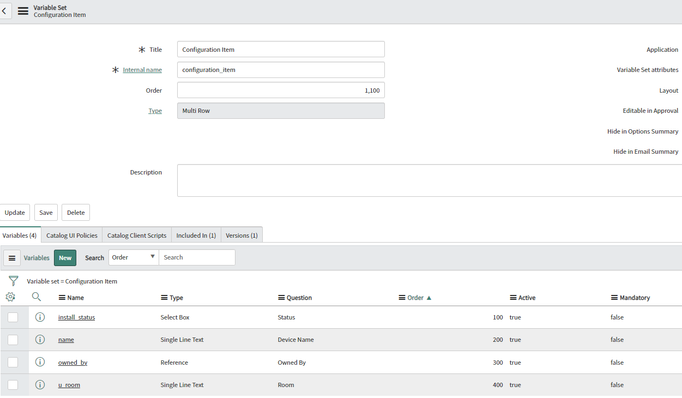Focus the Order input field
The width and height of the screenshot is (682, 398).
[281, 90]
